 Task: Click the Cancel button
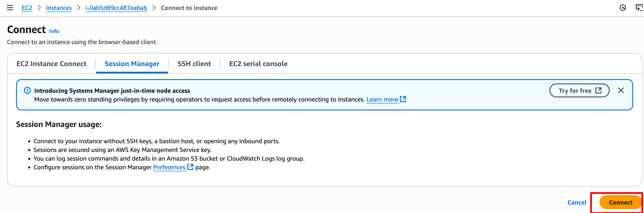[x=577, y=202]
